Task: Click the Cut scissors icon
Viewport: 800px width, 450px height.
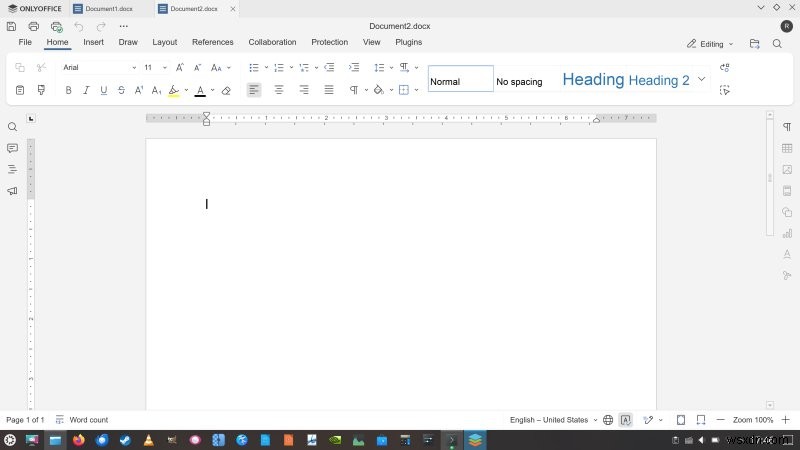Action: (x=41, y=67)
